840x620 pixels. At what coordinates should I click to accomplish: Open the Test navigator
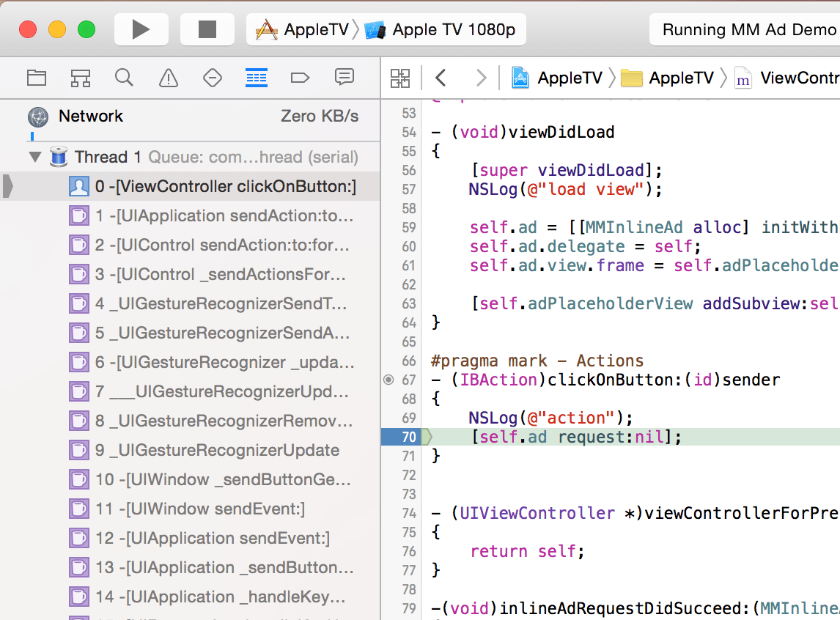212,78
